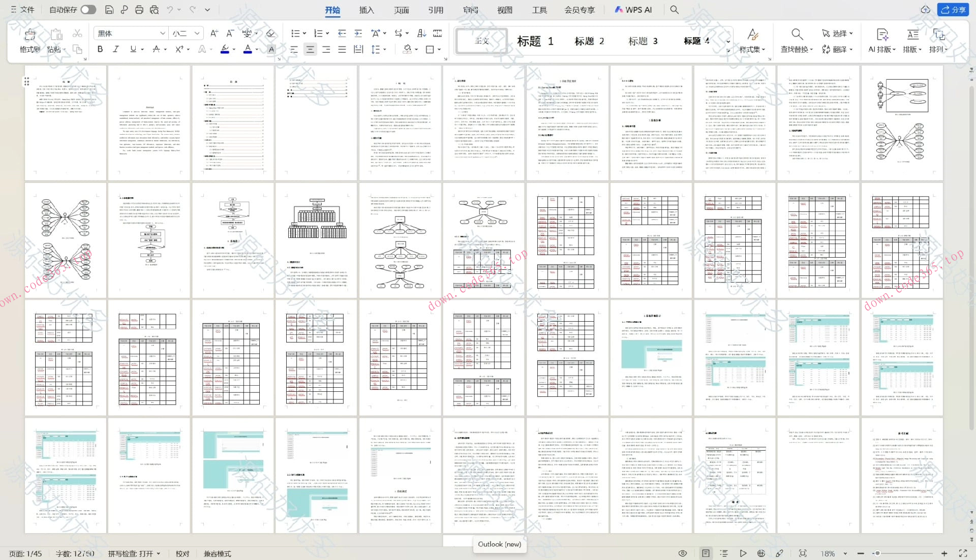Click the zoom slider handle
The height and width of the screenshot is (560, 976).
[877, 553]
